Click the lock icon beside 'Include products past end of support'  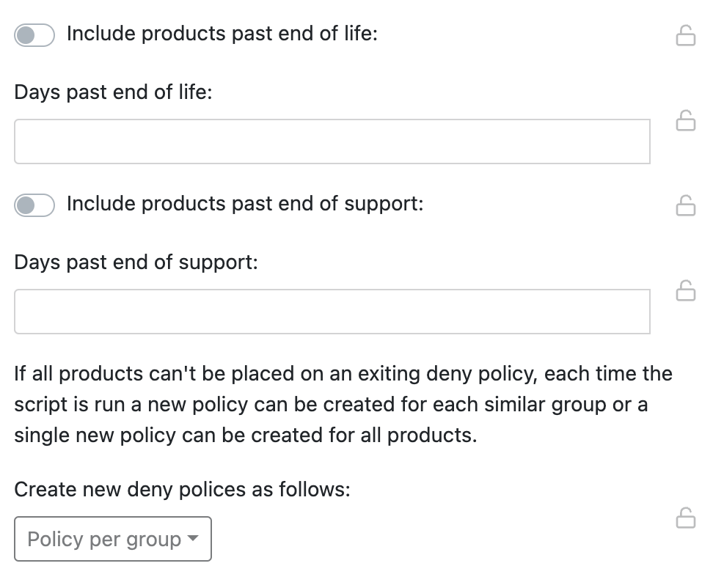[x=687, y=205]
